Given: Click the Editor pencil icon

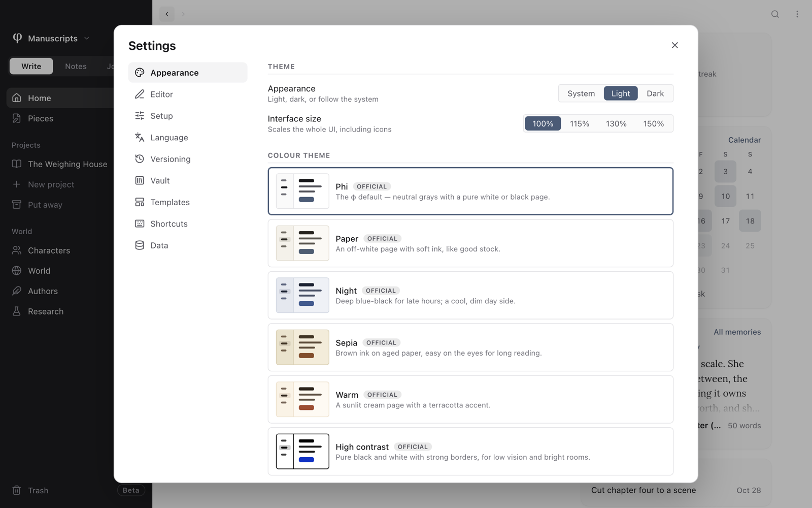Looking at the screenshot, I should pyautogui.click(x=140, y=94).
